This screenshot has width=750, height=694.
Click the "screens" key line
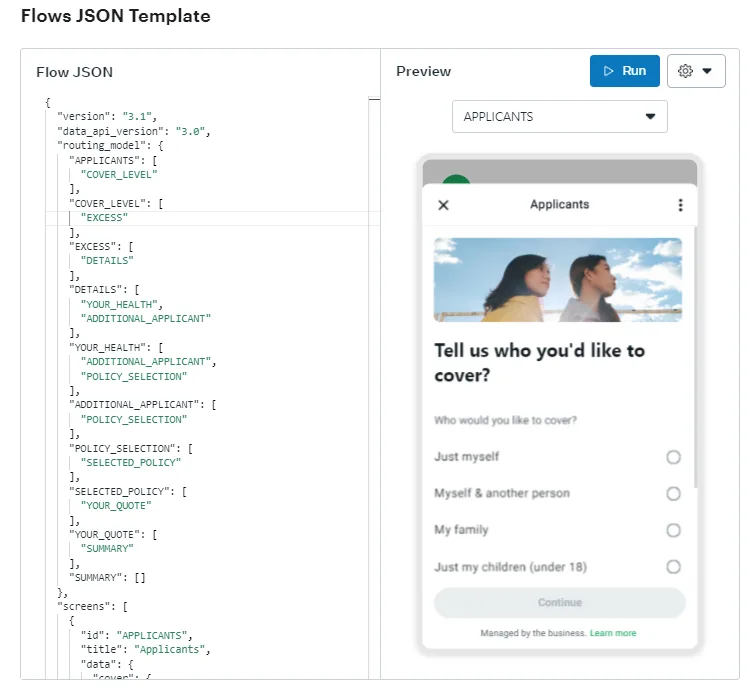[92, 606]
